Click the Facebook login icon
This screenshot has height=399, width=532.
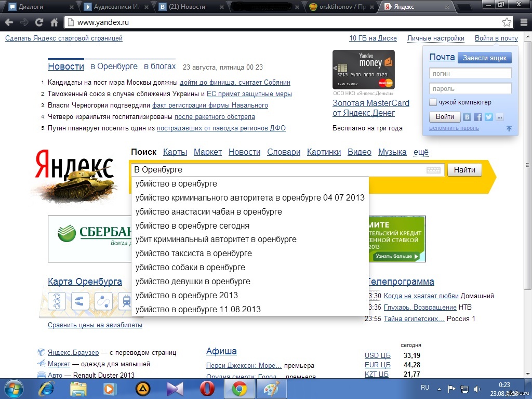point(478,117)
